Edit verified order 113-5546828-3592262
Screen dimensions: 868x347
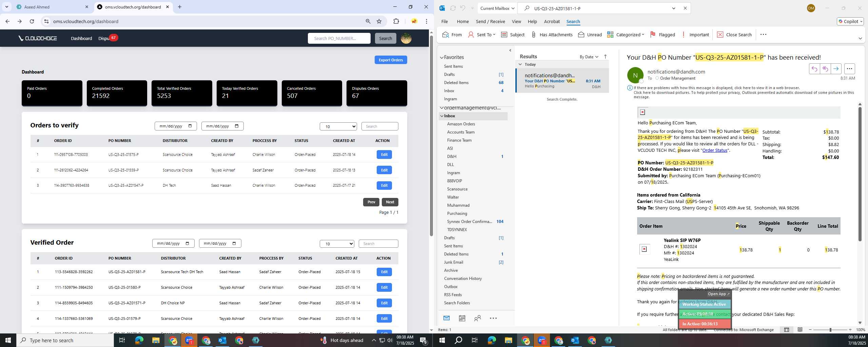[x=384, y=272]
